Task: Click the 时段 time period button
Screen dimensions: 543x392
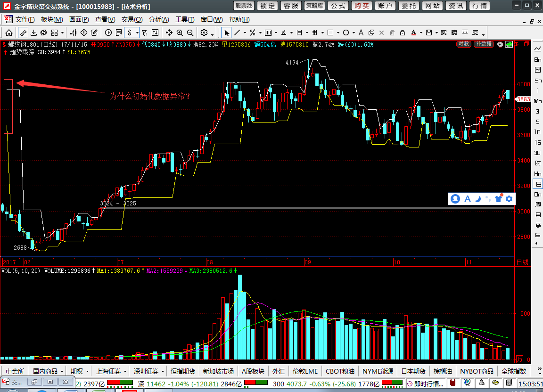Action: click(463, 44)
